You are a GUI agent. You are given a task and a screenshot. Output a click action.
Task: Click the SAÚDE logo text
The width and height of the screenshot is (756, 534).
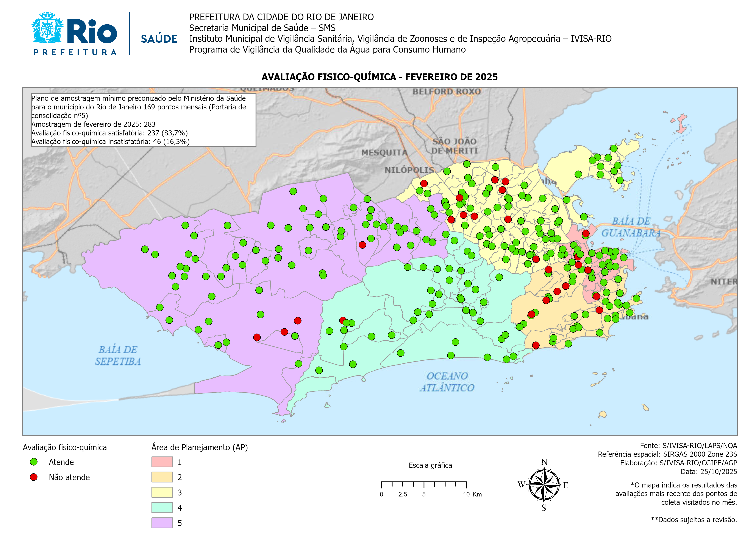(159, 39)
